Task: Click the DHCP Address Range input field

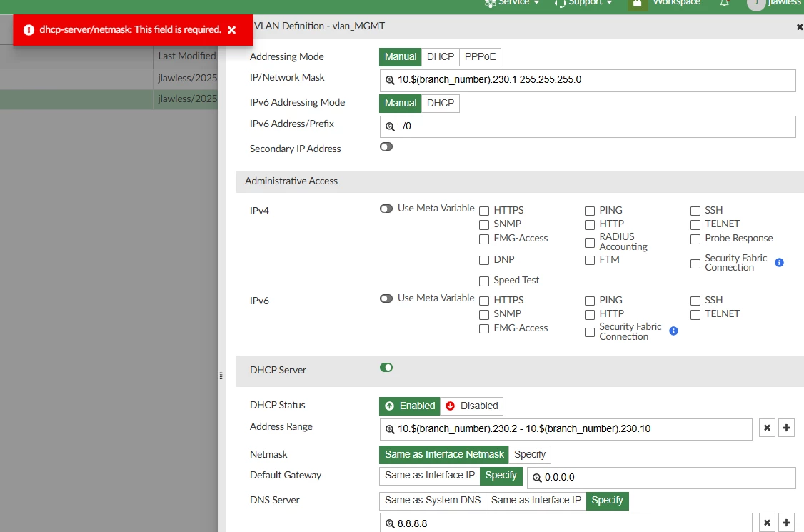Action: point(566,429)
